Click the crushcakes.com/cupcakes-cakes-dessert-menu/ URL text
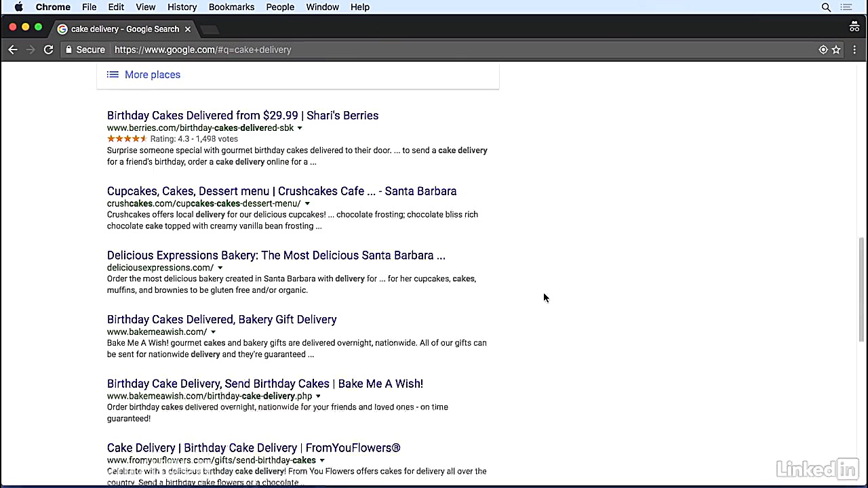 [x=203, y=203]
